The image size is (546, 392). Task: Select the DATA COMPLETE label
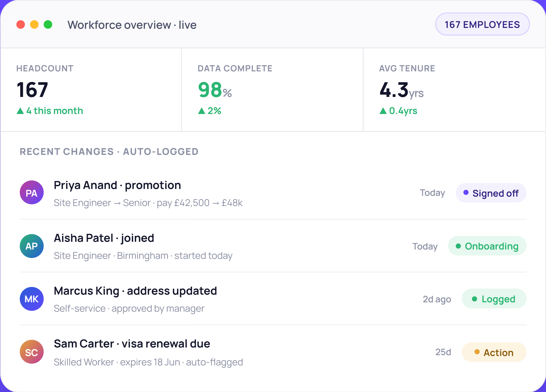pos(235,69)
